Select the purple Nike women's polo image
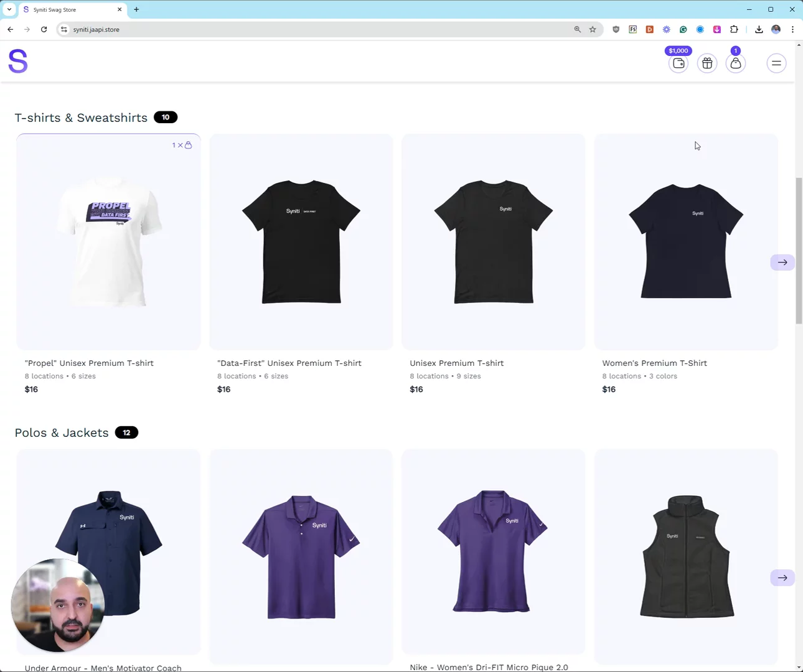 [x=493, y=551]
